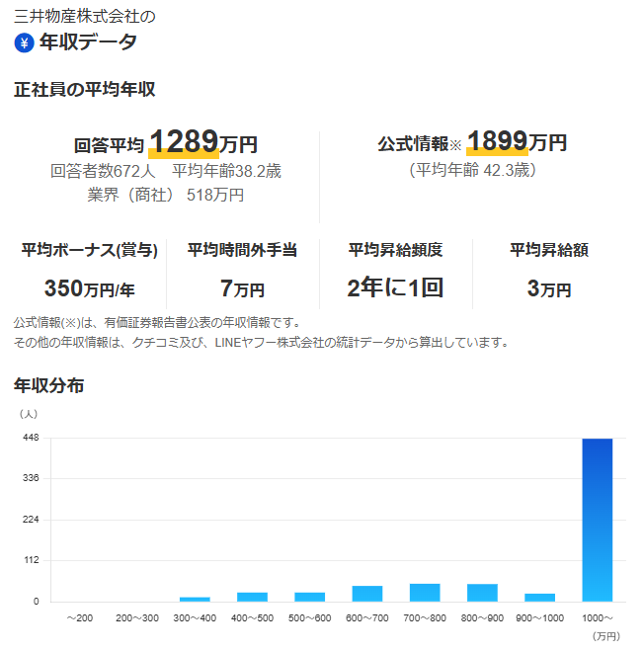Click the ～200 x-axis label
The height and width of the screenshot is (653, 644).
click(80, 618)
